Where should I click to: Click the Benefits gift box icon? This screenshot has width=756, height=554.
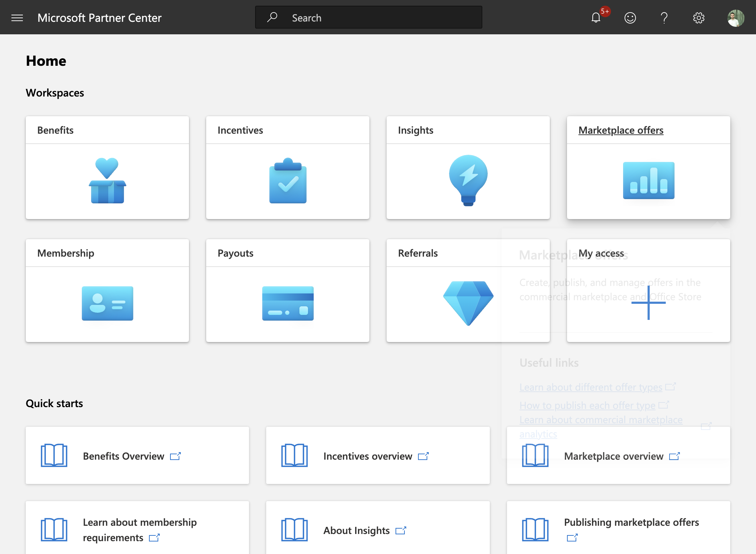107,180
